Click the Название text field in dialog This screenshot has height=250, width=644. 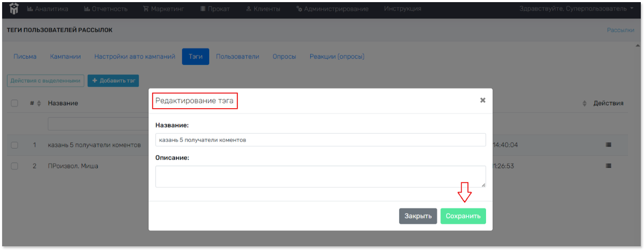pos(320,140)
